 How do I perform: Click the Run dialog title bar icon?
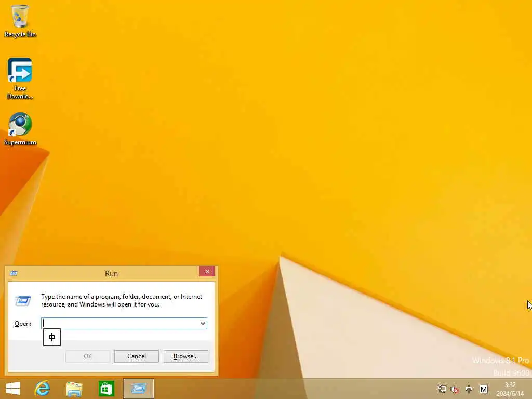pyautogui.click(x=14, y=273)
